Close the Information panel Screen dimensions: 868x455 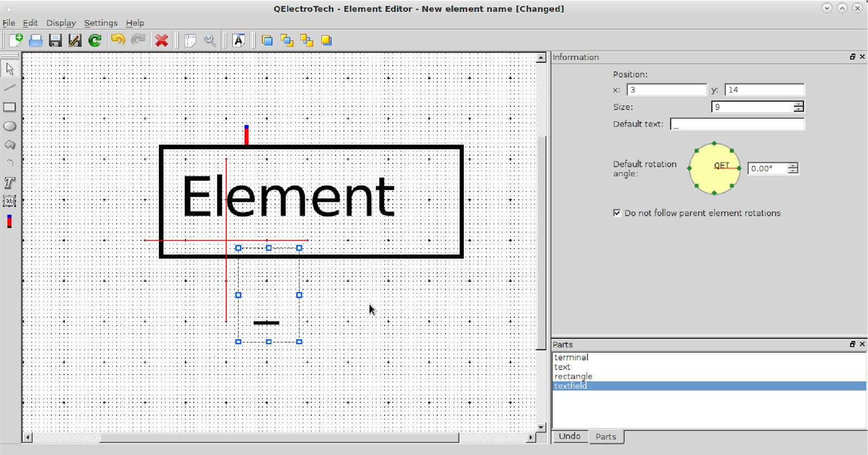point(862,56)
